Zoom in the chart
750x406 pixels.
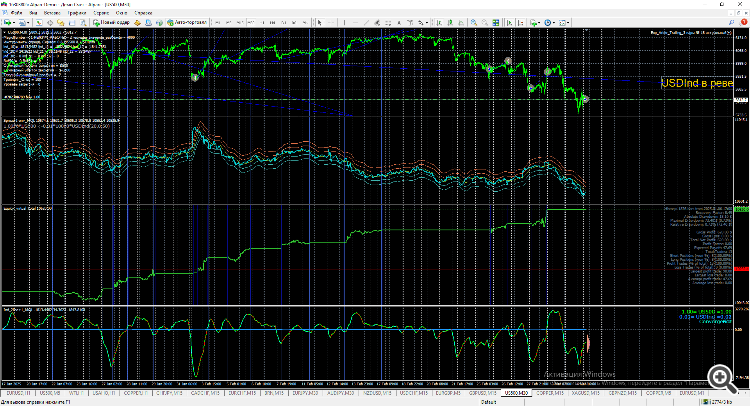point(474,22)
